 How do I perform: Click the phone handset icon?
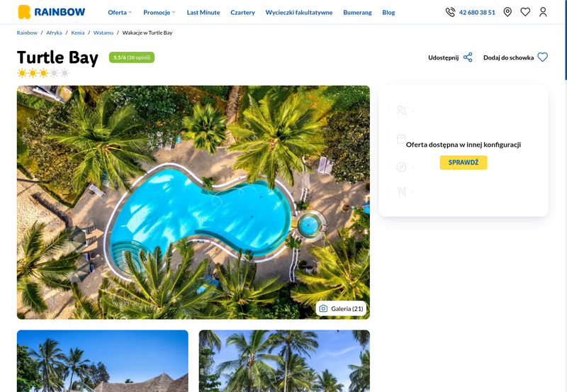pyautogui.click(x=450, y=12)
